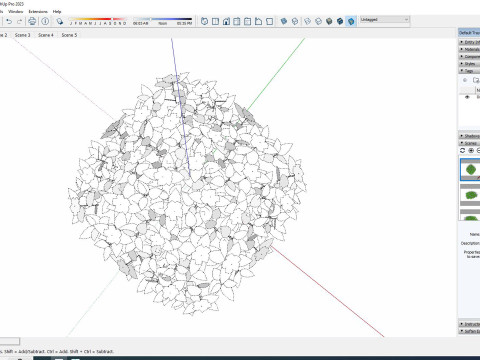Select the Top view icon
This screenshot has width=480, height=360.
215,21
